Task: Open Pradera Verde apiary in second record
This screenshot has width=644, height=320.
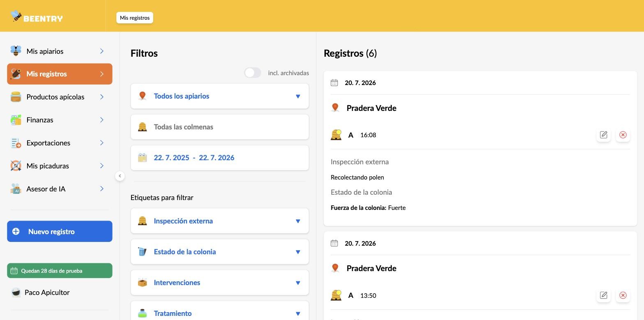Action: tap(371, 268)
